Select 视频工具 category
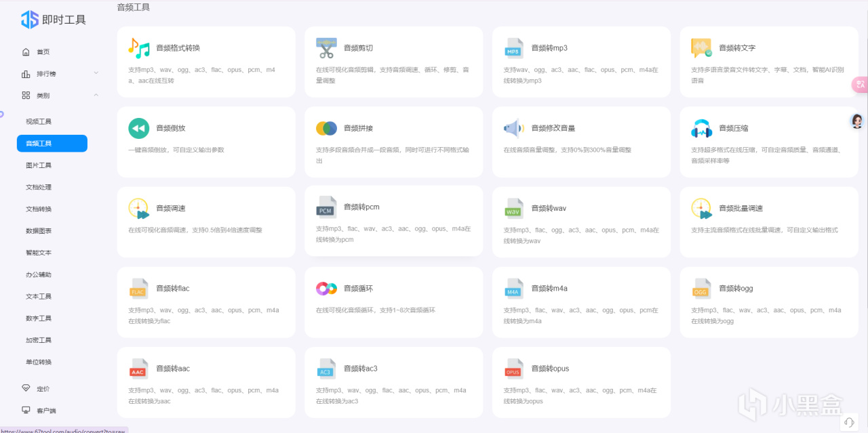Screen dimensions: 868x433 [x=39, y=122]
